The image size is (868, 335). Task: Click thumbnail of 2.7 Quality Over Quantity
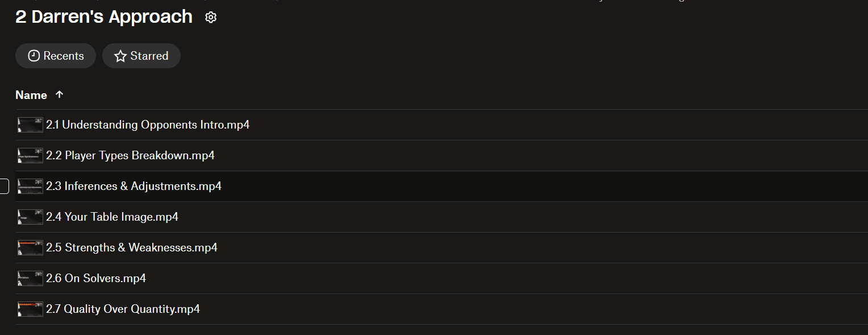30,309
